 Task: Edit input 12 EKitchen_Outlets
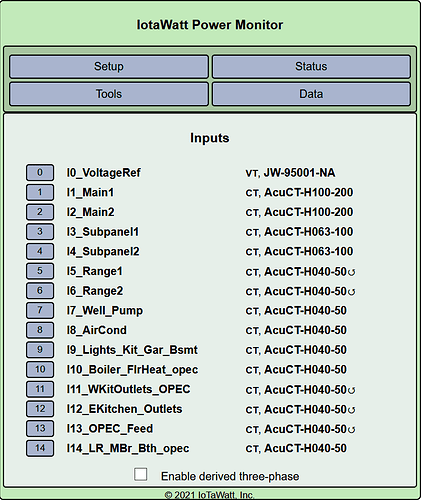coord(40,409)
